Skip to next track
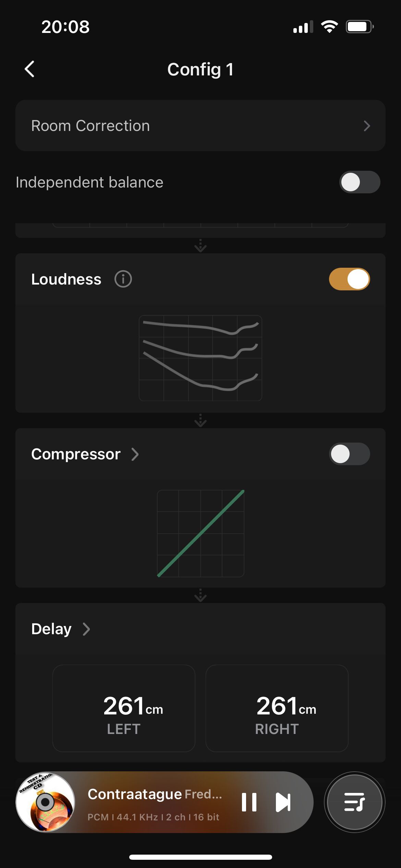This screenshot has height=868, width=401. (x=283, y=802)
